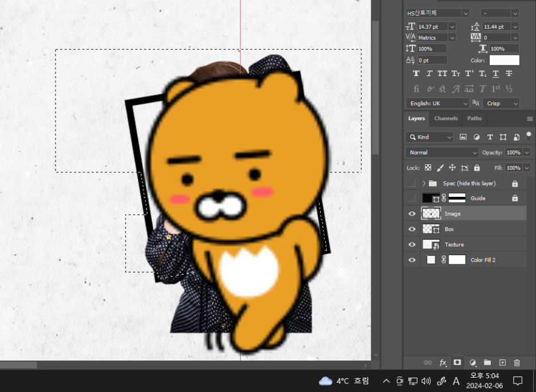Enable stylistic alternates (aa) option
This screenshot has width=536, height=392.
pos(469,89)
